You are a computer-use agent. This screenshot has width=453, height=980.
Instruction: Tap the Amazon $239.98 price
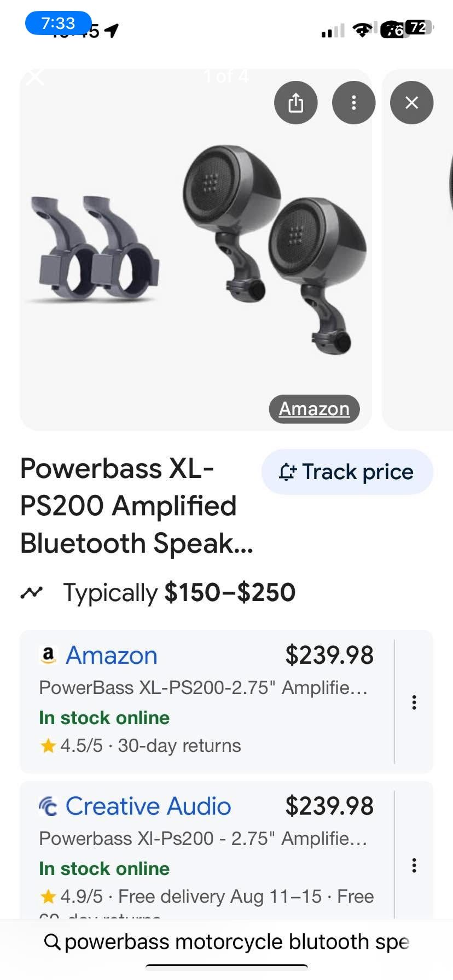tap(329, 655)
